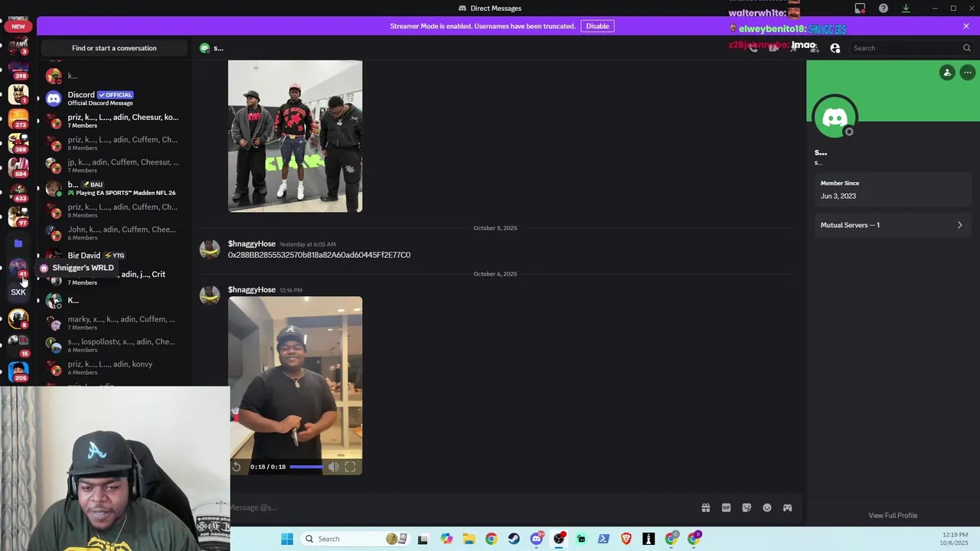Open the DM with Playing EA SPORTS Madden NFL 26 status
The image size is (980, 551).
114,188
